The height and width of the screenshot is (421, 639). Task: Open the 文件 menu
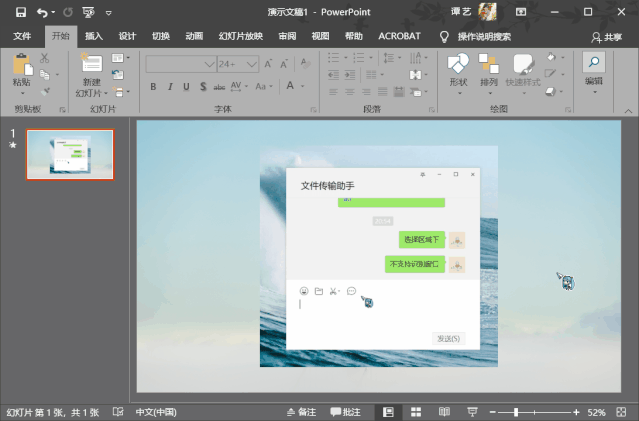click(22, 36)
